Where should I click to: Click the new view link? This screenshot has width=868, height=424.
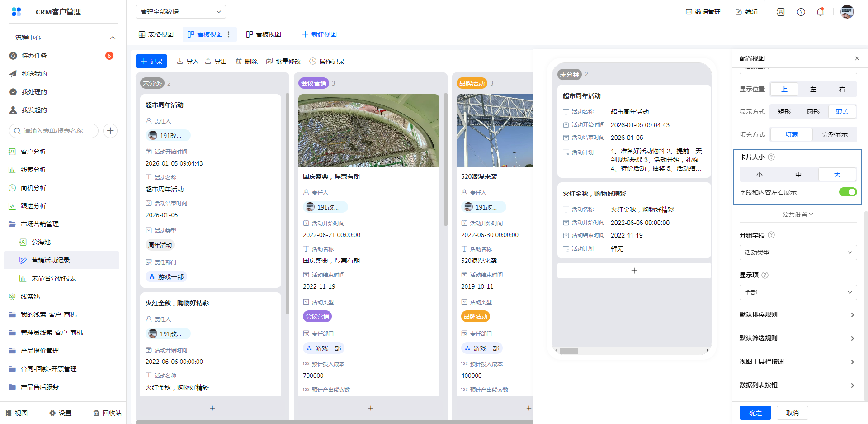pyautogui.click(x=319, y=34)
